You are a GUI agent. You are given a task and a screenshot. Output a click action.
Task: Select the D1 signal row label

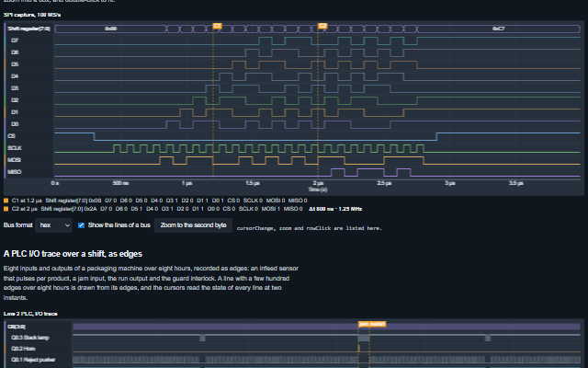coord(15,112)
